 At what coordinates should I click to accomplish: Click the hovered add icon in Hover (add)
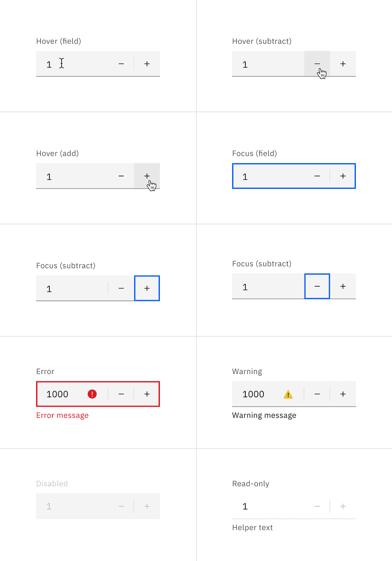pos(147,176)
